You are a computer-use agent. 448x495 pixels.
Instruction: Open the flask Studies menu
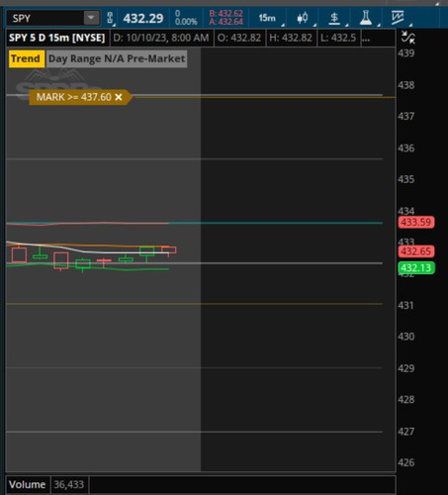(366, 18)
